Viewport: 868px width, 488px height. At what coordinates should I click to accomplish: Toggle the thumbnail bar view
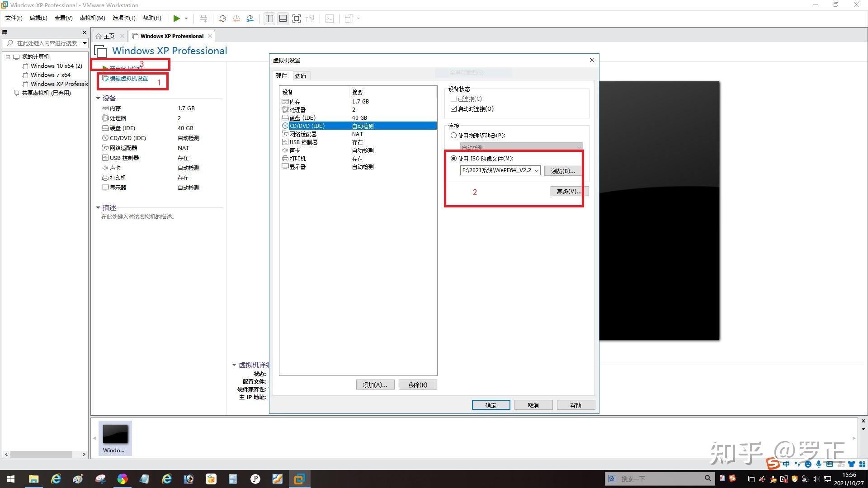[x=283, y=19]
